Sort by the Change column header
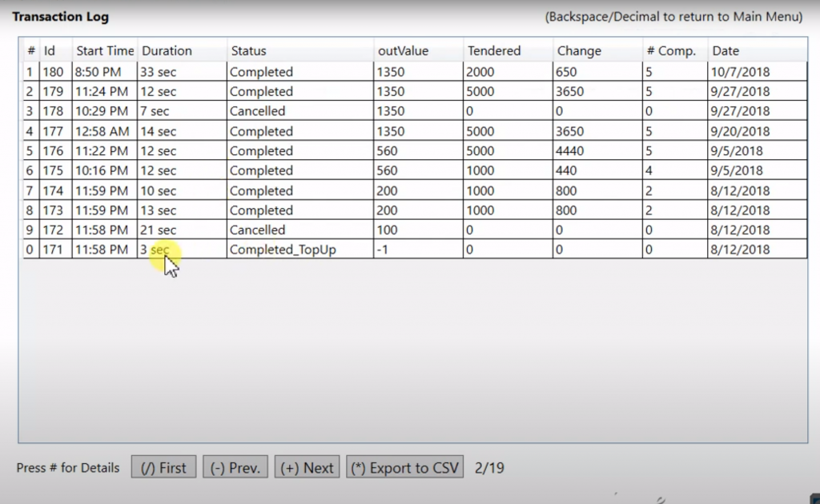 [579, 50]
